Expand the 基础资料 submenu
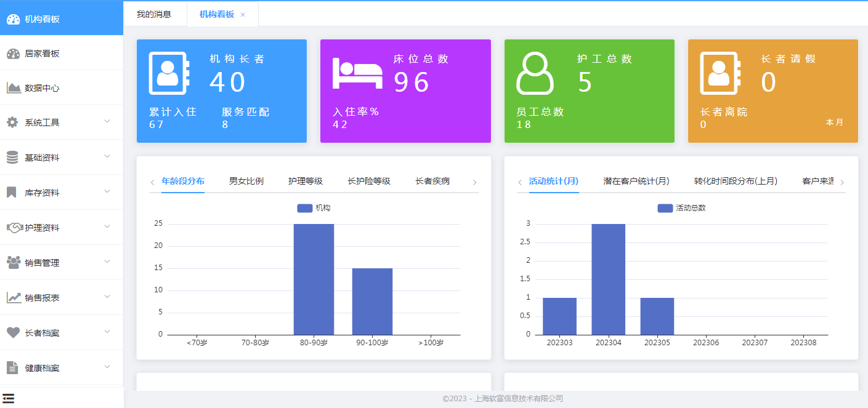Screen dimensions: 868x408 (108, 157)
